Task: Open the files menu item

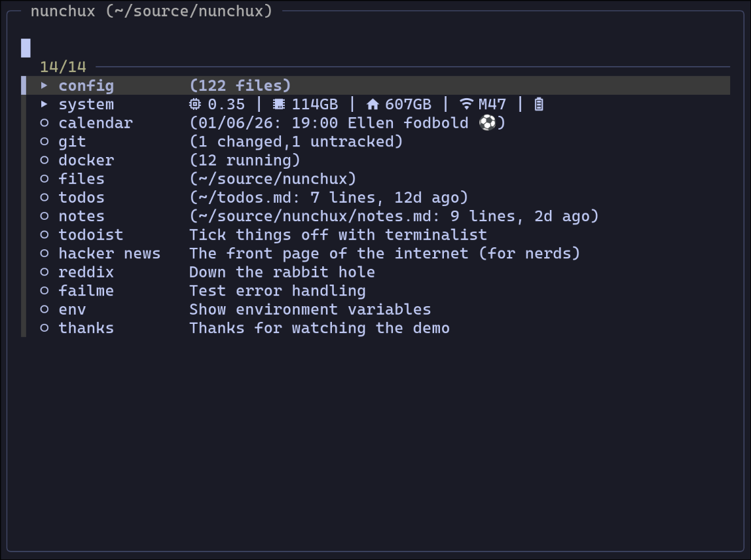Action: (x=81, y=179)
